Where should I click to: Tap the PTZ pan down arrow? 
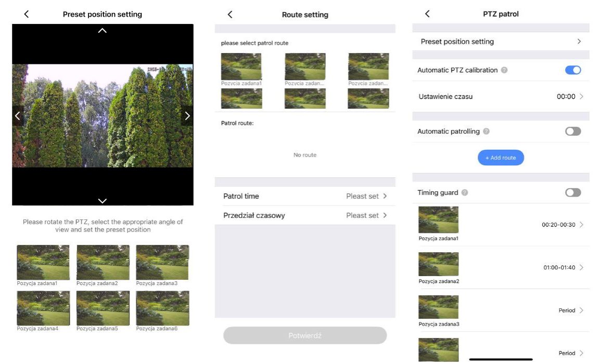coord(103,201)
